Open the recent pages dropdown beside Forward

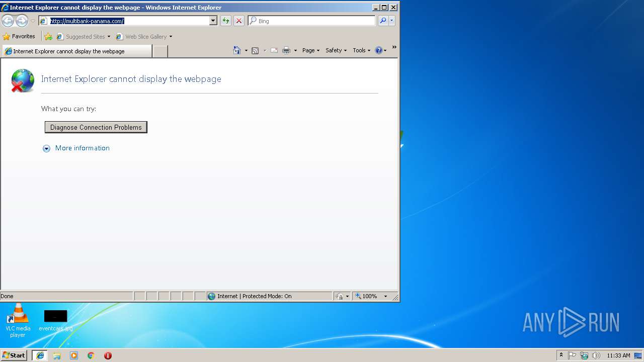[x=33, y=21]
